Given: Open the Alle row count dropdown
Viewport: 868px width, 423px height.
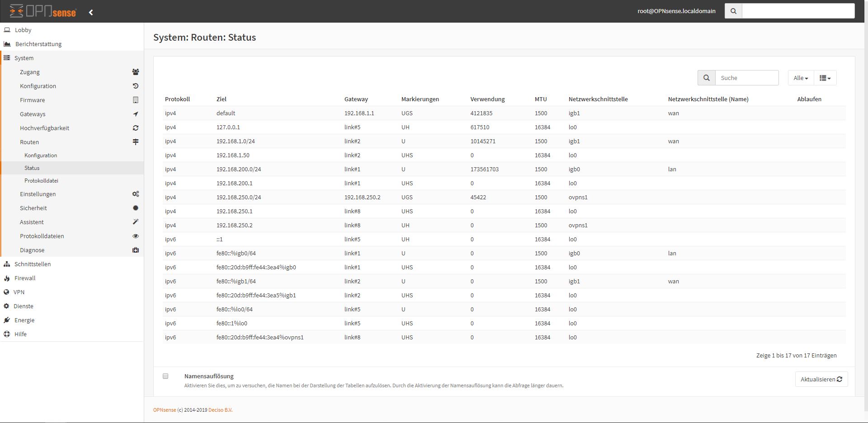Looking at the screenshot, I should click(800, 78).
